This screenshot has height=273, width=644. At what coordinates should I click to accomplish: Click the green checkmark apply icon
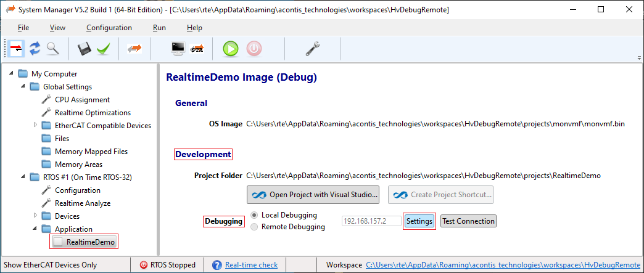103,49
